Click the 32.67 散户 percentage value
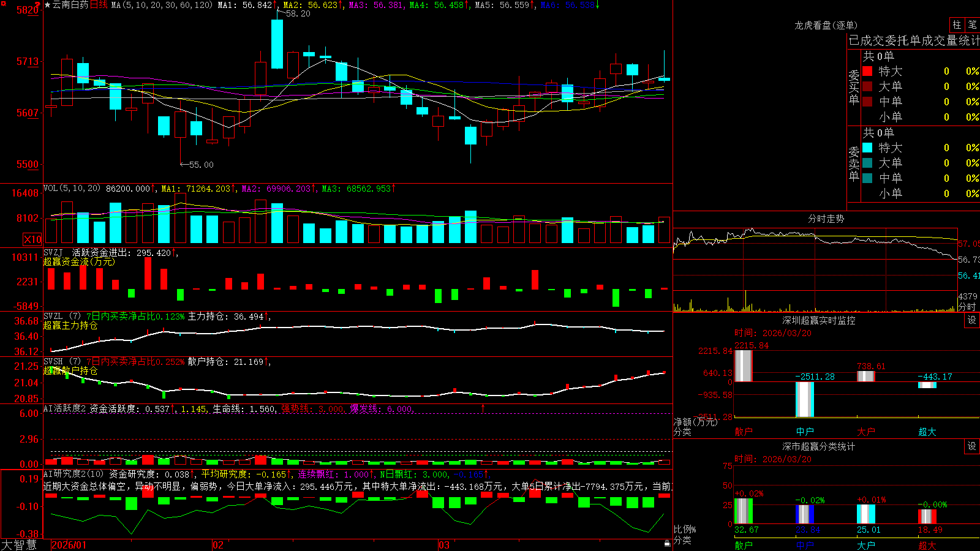Image resolution: width=980 pixels, height=551 pixels. [747, 530]
